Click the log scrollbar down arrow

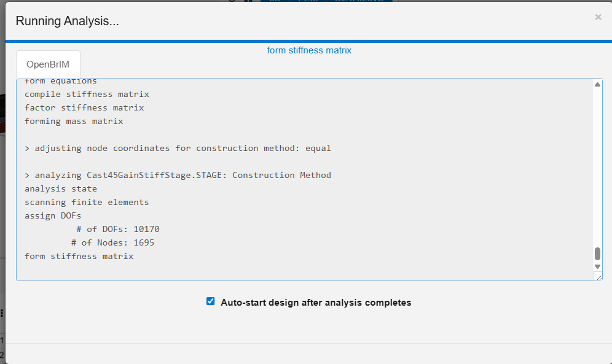click(x=597, y=267)
